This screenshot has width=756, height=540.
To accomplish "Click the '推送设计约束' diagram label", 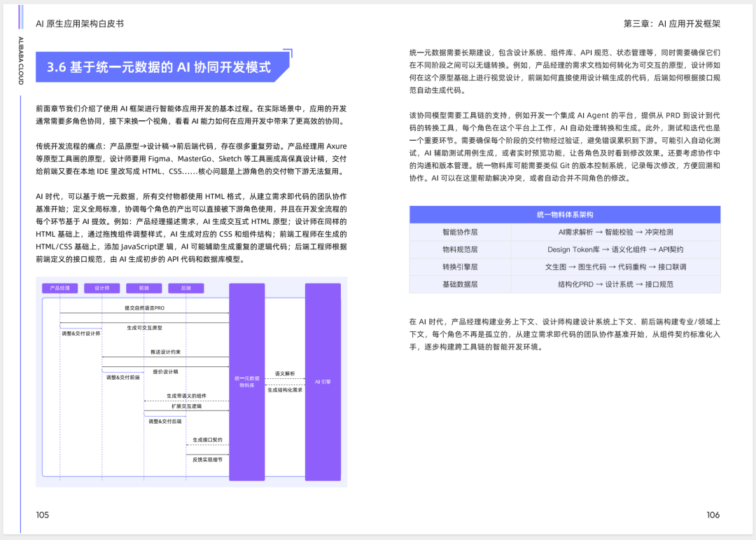I will (x=165, y=352).
